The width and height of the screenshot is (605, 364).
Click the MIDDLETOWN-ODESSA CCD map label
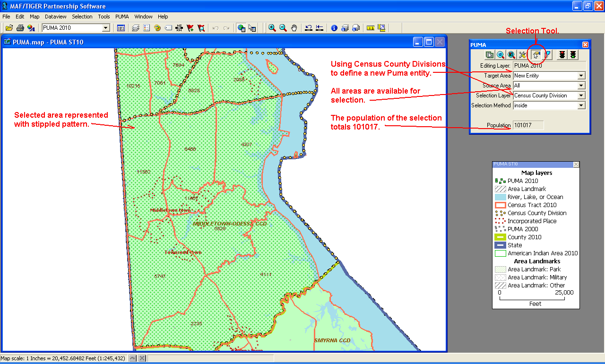(230, 223)
